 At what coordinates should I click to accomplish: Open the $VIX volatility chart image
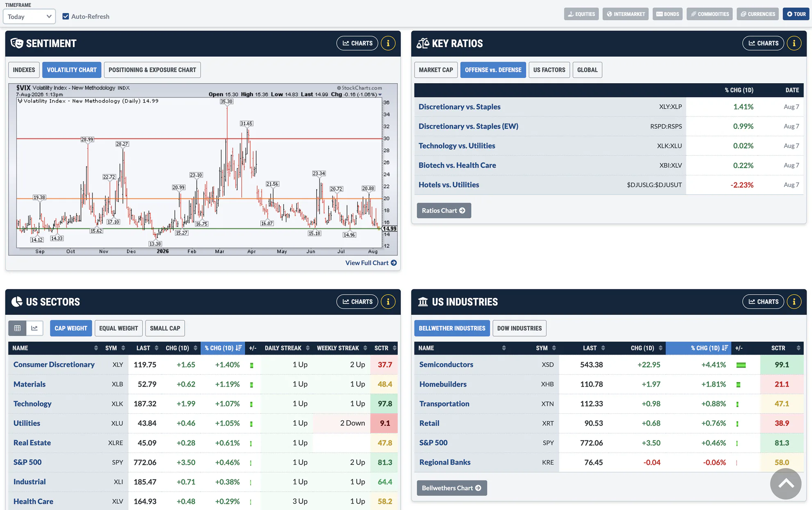pos(203,169)
